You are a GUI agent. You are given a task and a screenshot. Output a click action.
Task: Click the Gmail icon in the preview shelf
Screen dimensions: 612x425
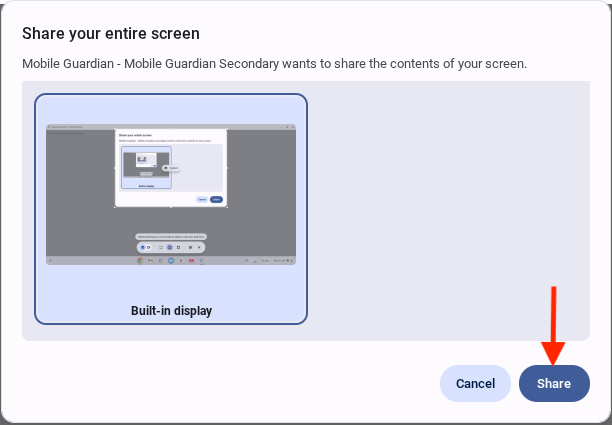point(150,260)
